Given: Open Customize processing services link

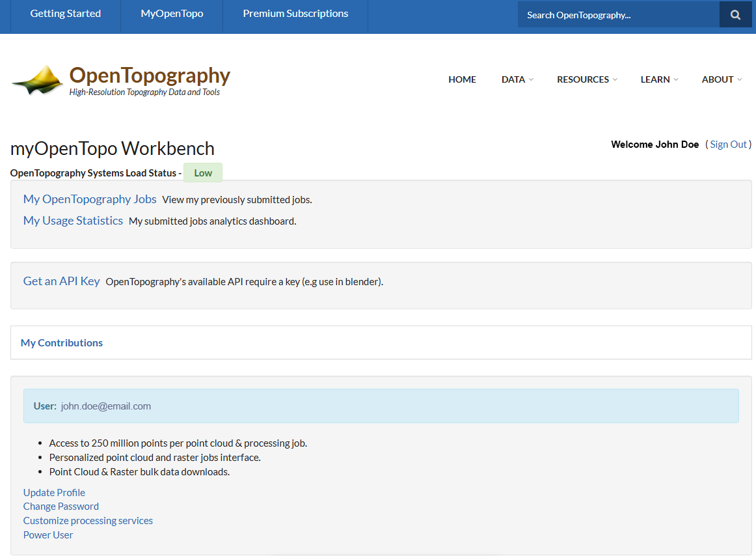Looking at the screenshot, I should click(88, 521).
